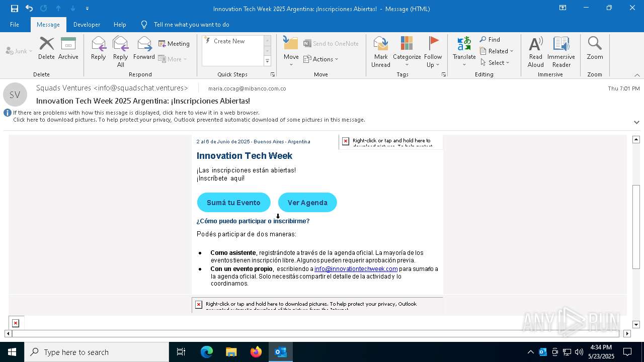Screen dimensions: 644x362
Task: Click the SV sender avatar
Action: [15, 95]
